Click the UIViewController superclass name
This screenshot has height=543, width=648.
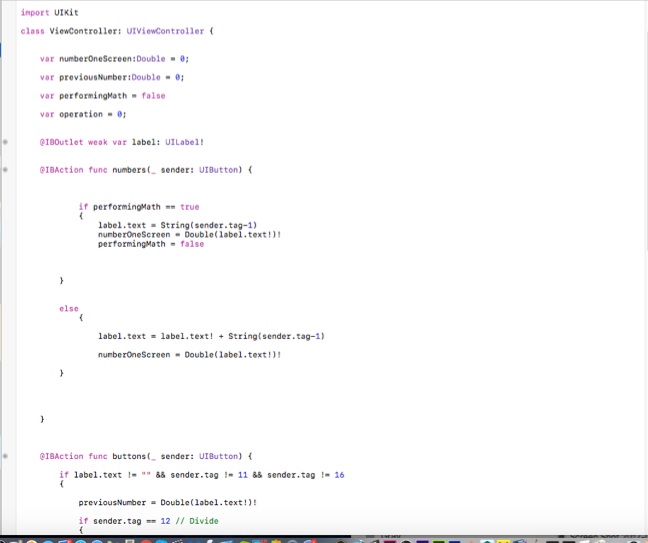pos(166,31)
